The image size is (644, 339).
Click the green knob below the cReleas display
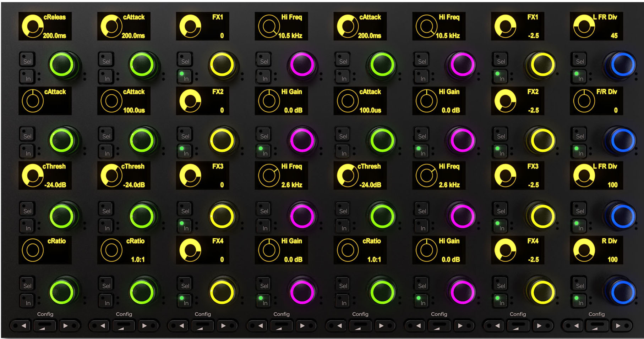pos(62,65)
